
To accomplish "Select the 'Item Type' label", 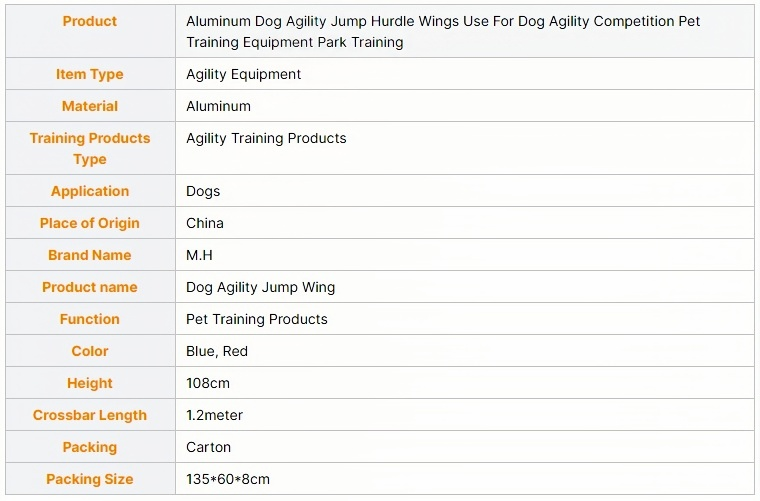I will 90,74.
